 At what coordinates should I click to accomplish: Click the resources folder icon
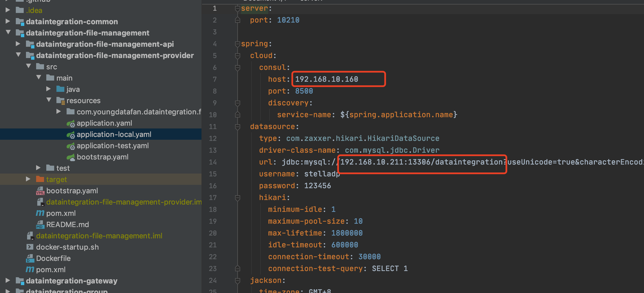(61, 100)
